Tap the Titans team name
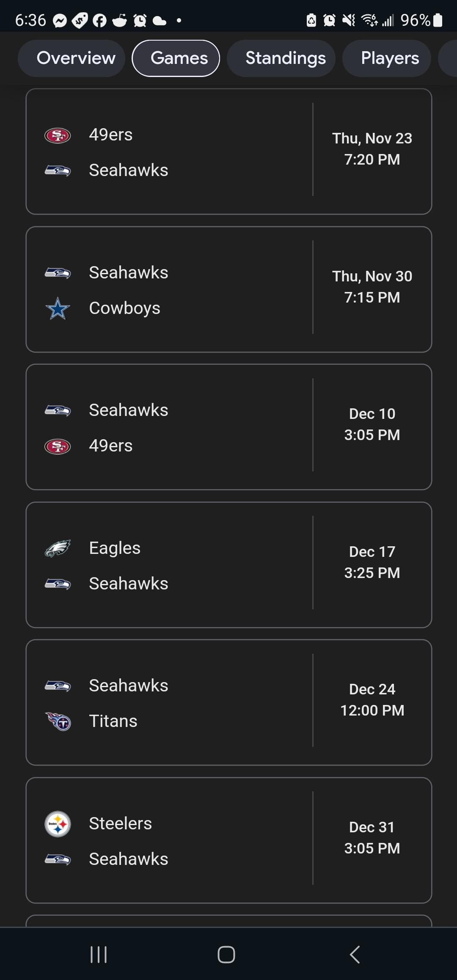Image resolution: width=457 pixels, height=980 pixels. coord(113,721)
